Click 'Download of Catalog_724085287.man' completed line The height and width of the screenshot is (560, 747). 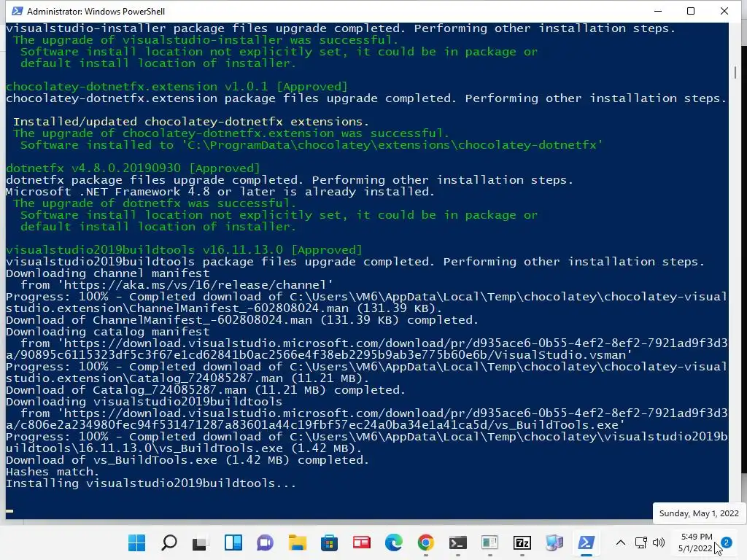(206, 390)
